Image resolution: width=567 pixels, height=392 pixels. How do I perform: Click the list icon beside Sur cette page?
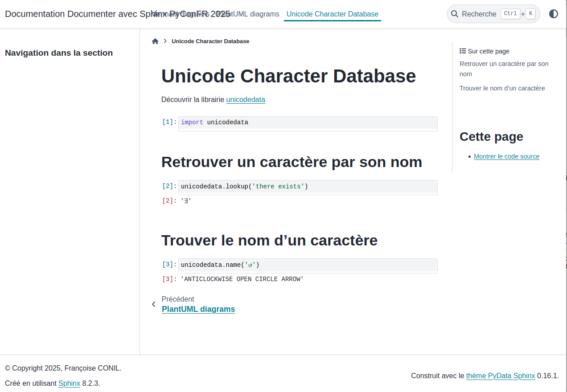coord(463,51)
